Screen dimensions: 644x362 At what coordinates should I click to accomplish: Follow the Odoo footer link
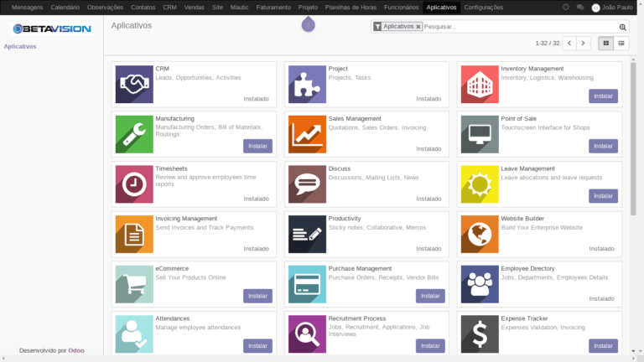pyautogui.click(x=76, y=350)
